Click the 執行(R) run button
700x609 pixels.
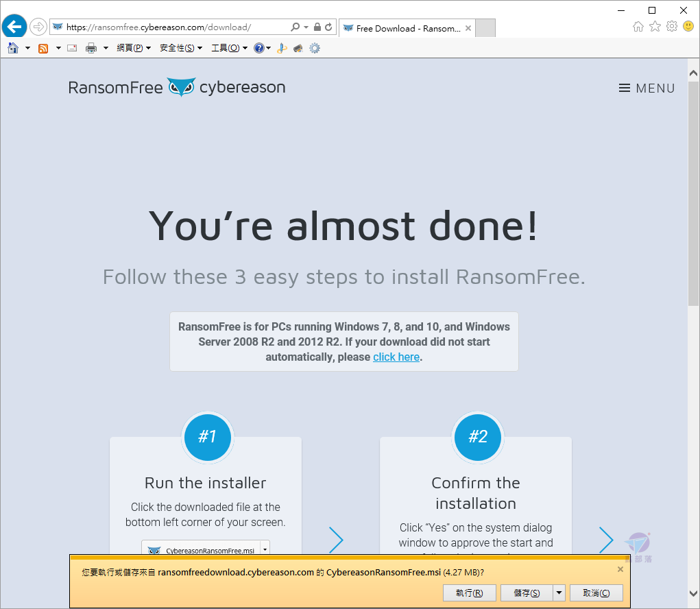[x=469, y=593]
